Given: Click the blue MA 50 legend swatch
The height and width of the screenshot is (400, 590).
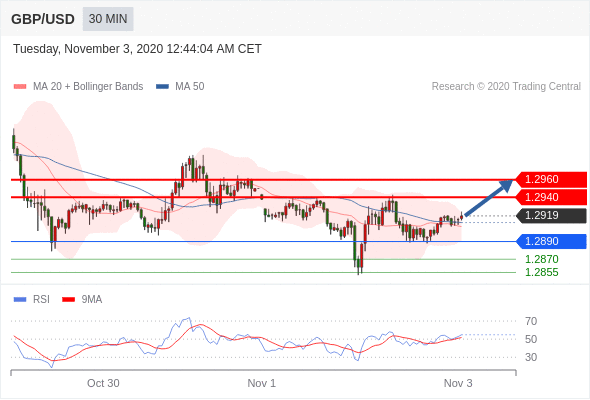Looking at the screenshot, I should pyautogui.click(x=162, y=87).
